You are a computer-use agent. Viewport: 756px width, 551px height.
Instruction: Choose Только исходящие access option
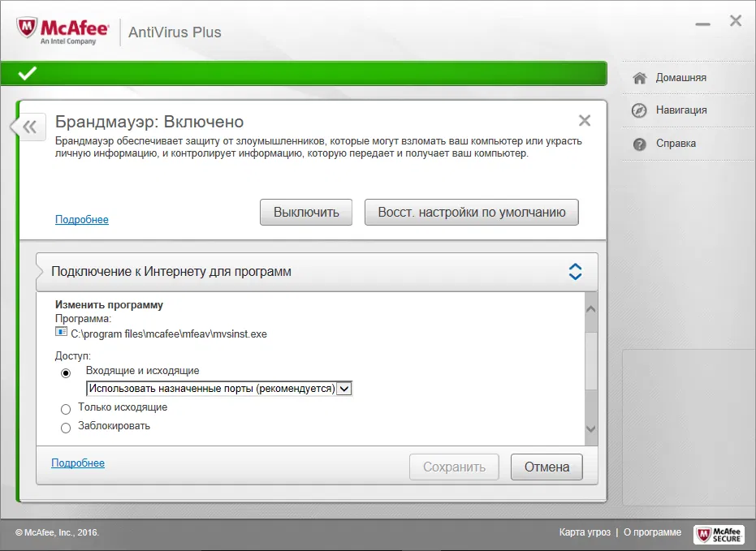[x=66, y=408]
